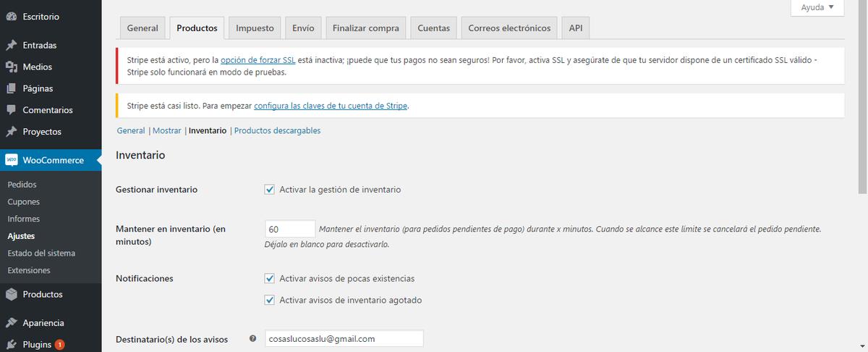Image resolution: width=868 pixels, height=352 pixels.
Task: Expand the Ayuda help dropdown
Action: [817, 7]
